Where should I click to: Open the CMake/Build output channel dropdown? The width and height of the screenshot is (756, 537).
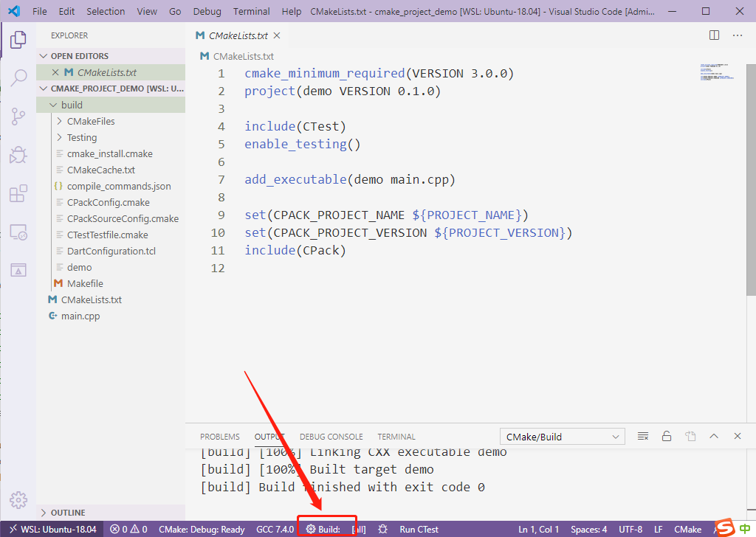562,436
